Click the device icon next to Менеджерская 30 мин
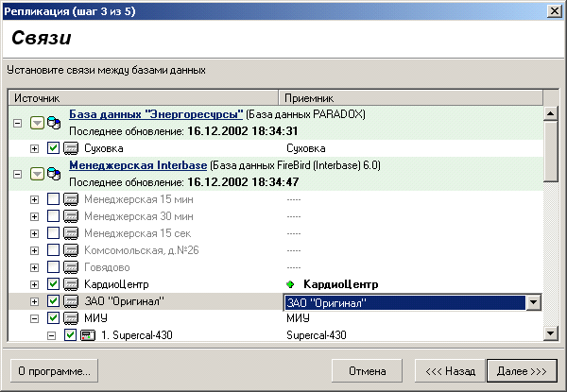567x392 pixels. click(x=71, y=216)
